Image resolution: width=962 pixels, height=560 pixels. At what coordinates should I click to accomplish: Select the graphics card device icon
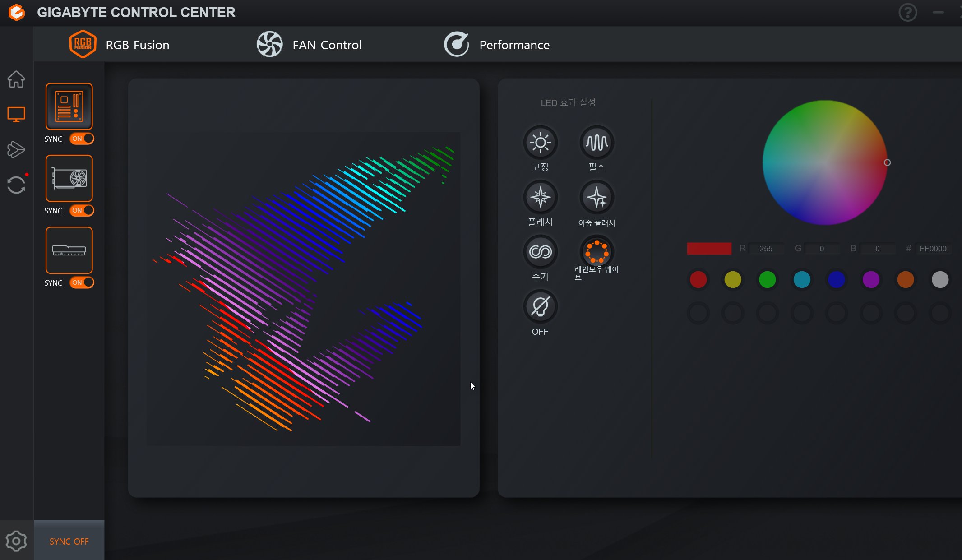pos(69,178)
